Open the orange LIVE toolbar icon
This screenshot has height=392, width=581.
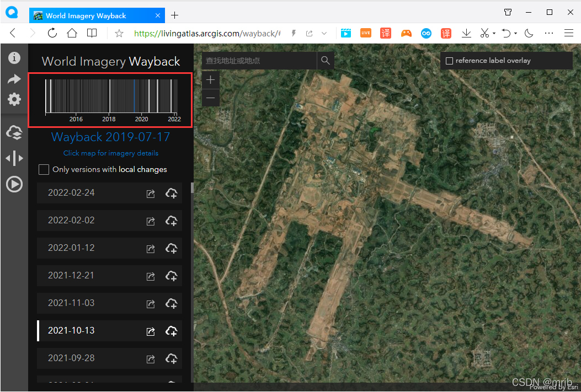pos(366,33)
